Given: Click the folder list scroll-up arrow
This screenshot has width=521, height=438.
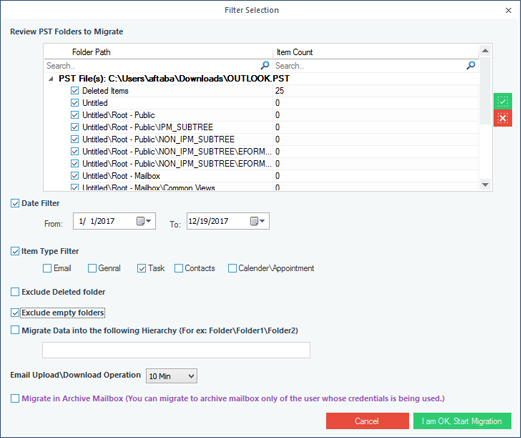Looking at the screenshot, I should [x=485, y=51].
